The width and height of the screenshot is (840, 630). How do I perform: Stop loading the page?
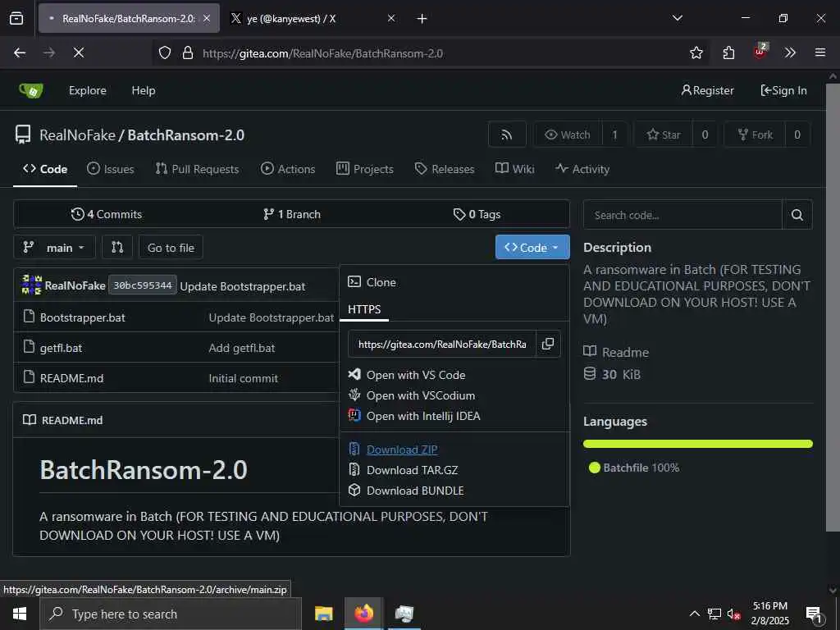tap(78, 52)
